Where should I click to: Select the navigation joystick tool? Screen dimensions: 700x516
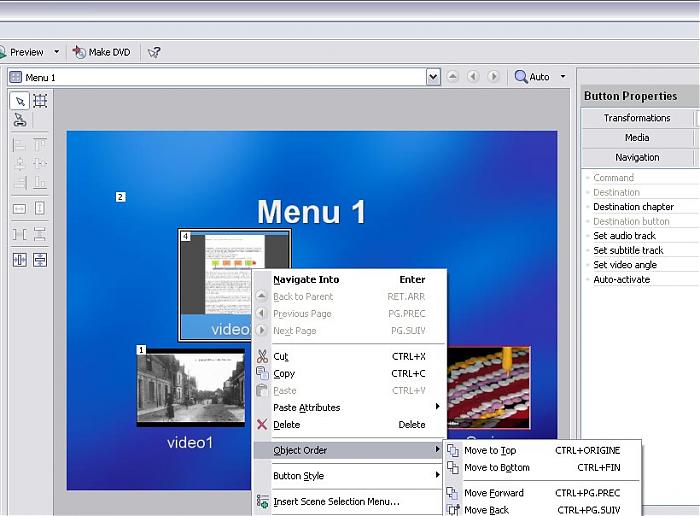pos(20,121)
